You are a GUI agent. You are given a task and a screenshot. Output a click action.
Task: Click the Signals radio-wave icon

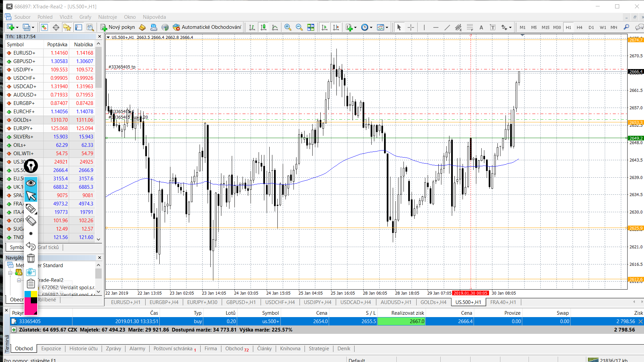tap(165, 27)
